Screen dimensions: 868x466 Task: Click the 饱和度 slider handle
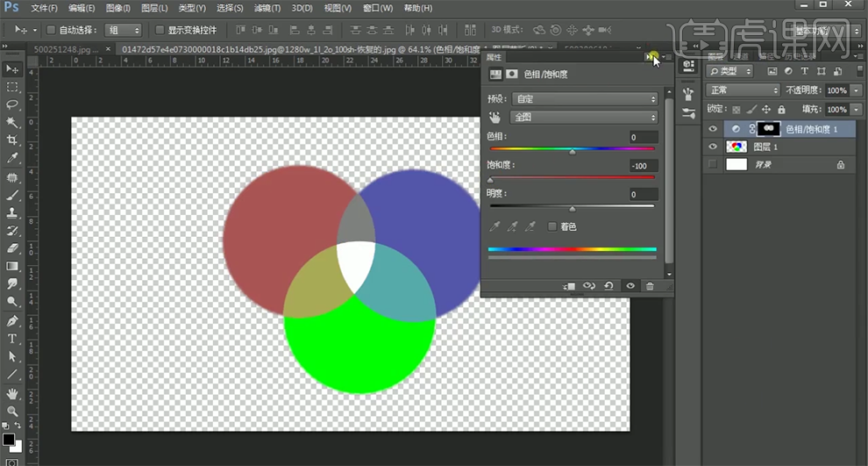pos(490,180)
